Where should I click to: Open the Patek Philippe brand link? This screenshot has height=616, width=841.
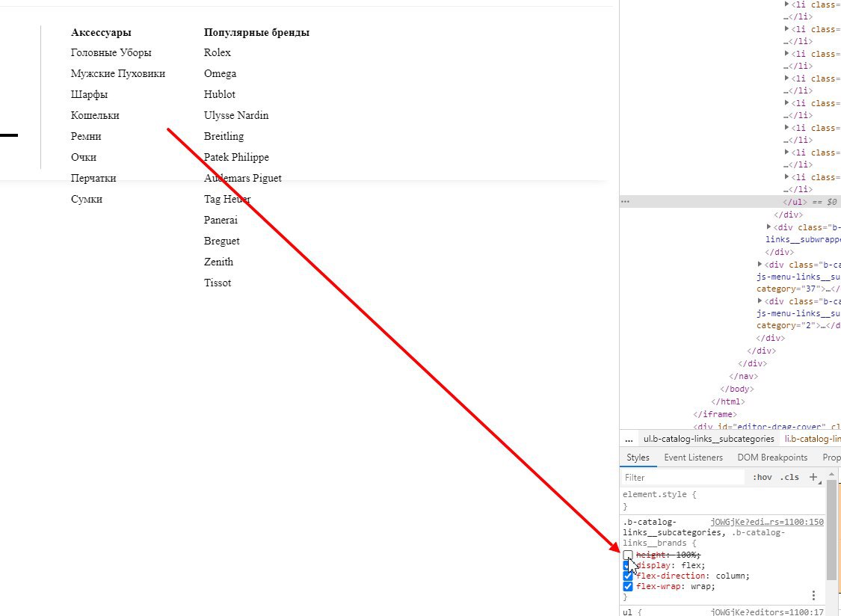click(x=236, y=157)
